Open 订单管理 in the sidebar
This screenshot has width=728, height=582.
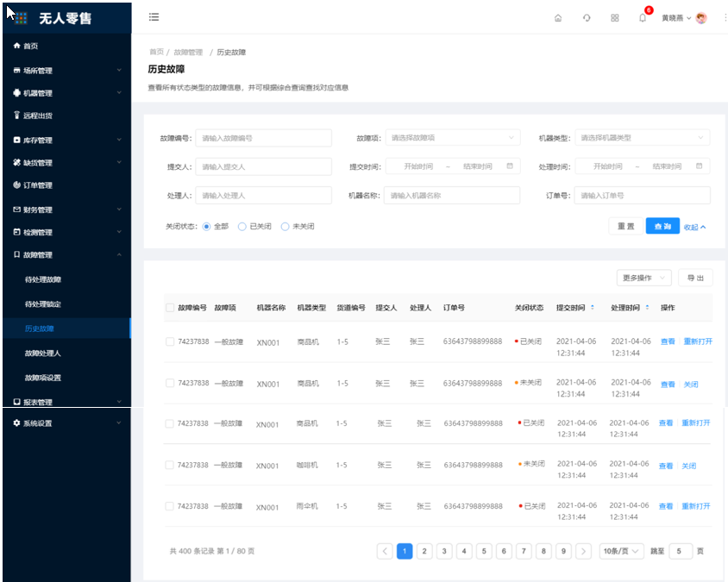click(67, 185)
